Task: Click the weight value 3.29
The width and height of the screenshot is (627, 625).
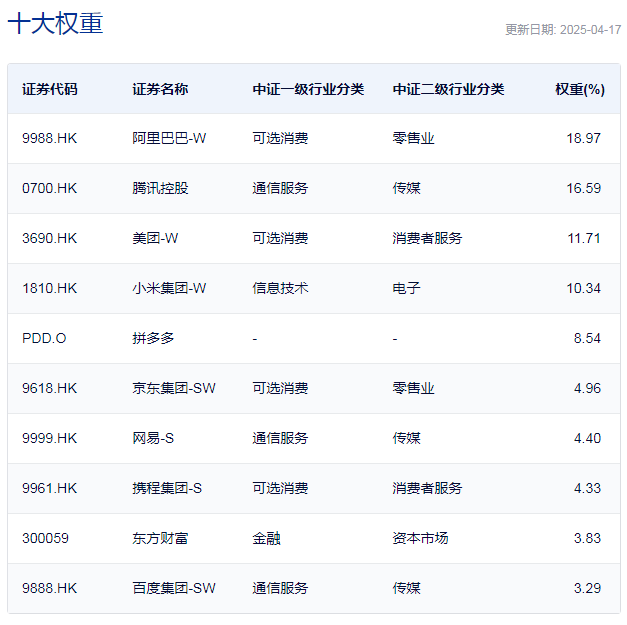Action: (587, 588)
